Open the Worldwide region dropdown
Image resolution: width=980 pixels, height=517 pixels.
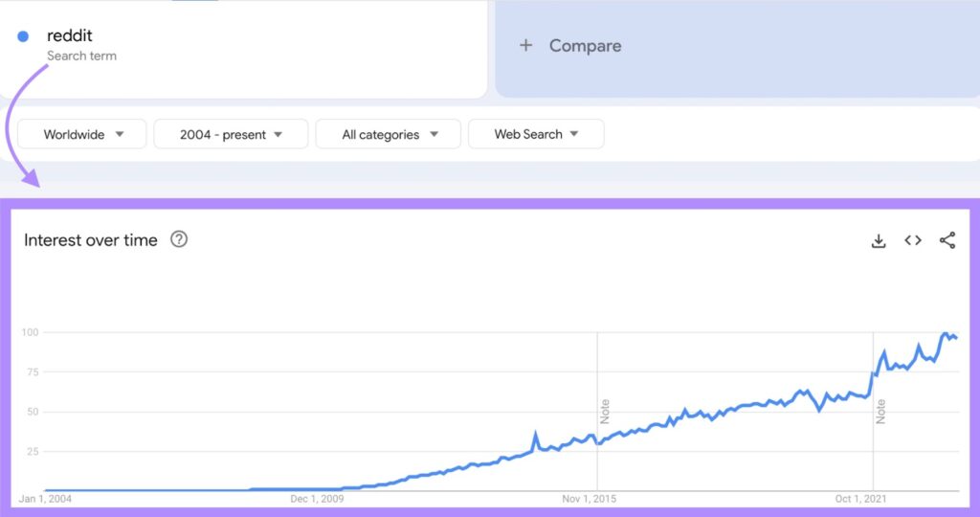(x=82, y=134)
